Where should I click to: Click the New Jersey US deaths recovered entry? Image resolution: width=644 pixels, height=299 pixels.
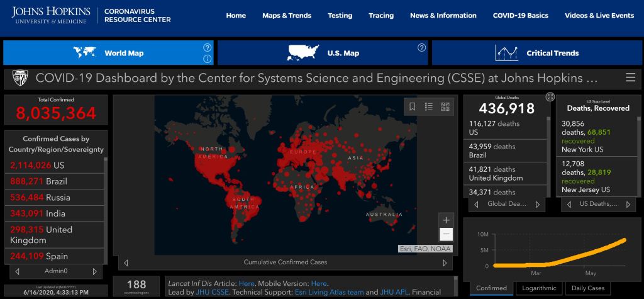point(596,177)
